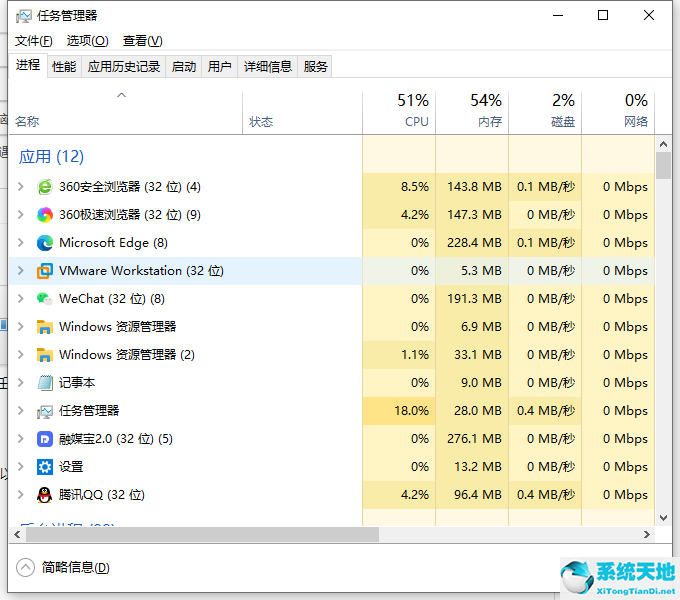Click the 228.4 MB memory cell
This screenshot has width=680, height=600.
(472, 243)
